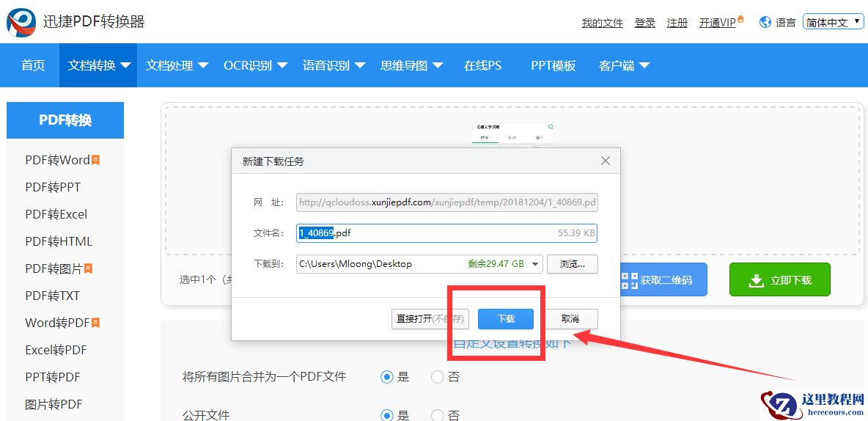
Task: Click the 迅捷PDF转换器 logo icon
Action: (x=22, y=21)
